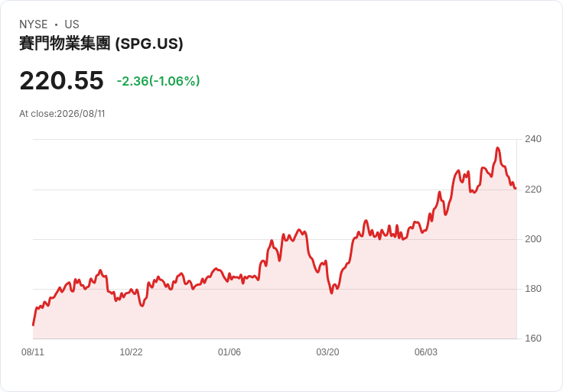Select the 01/06 date axis label

pos(229,352)
